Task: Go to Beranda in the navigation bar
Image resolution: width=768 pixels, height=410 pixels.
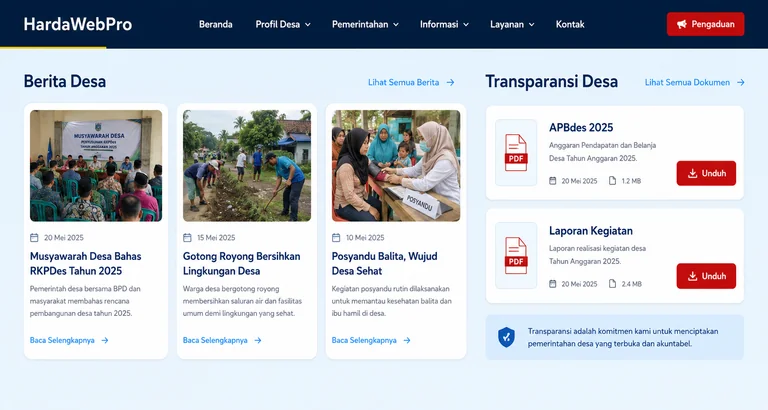Action: point(216,24)
